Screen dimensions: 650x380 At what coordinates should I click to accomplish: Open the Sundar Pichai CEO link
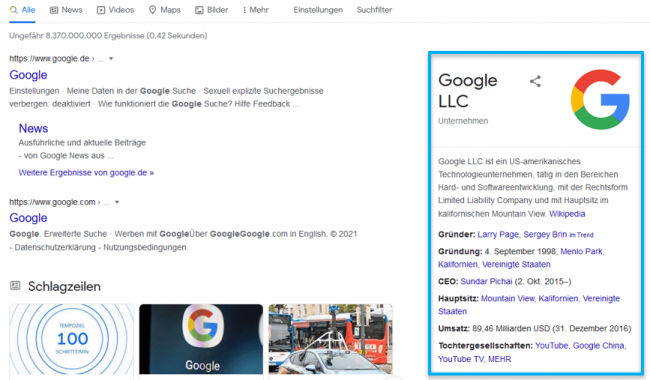click(486, 281)
